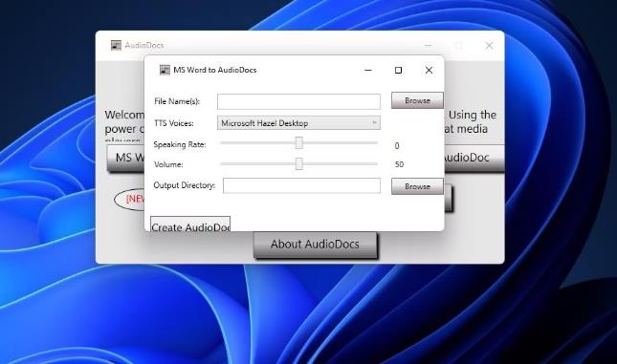
Task: Browse for the File Name(s) field
Action: pyautogui.click(x=417, y=100)
